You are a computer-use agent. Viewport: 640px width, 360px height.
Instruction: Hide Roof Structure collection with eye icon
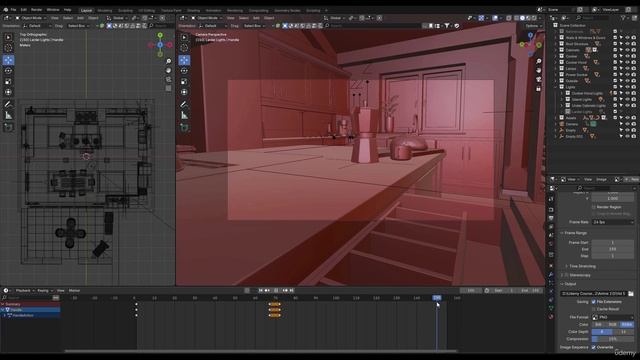(x=627, y=44)
